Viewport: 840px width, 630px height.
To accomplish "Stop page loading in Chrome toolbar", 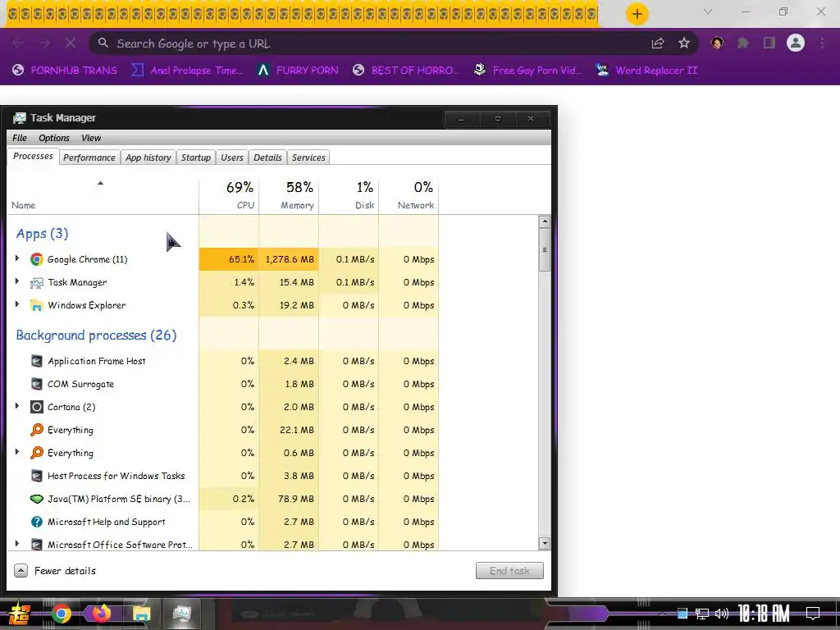I will (71, 43).
